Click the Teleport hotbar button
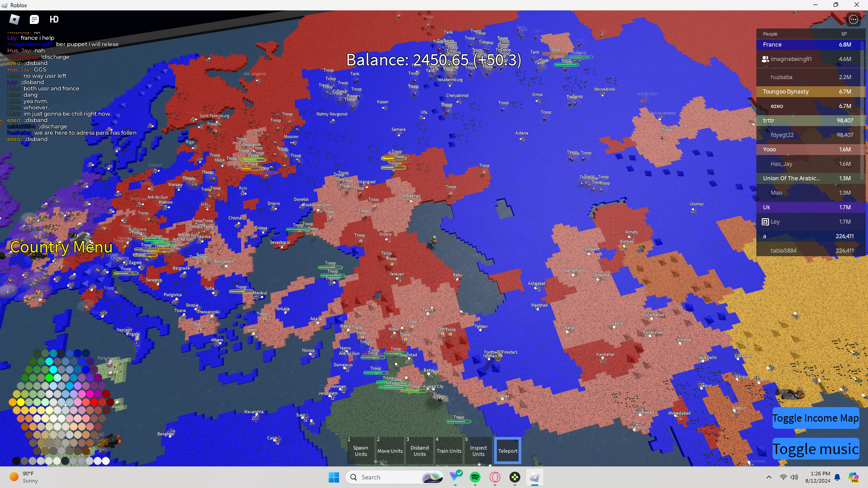 [x=508, y=450]
